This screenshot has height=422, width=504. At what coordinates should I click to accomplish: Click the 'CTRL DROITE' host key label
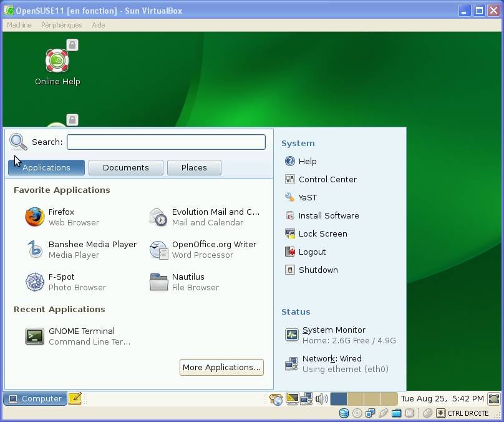[x=468, y=413]
